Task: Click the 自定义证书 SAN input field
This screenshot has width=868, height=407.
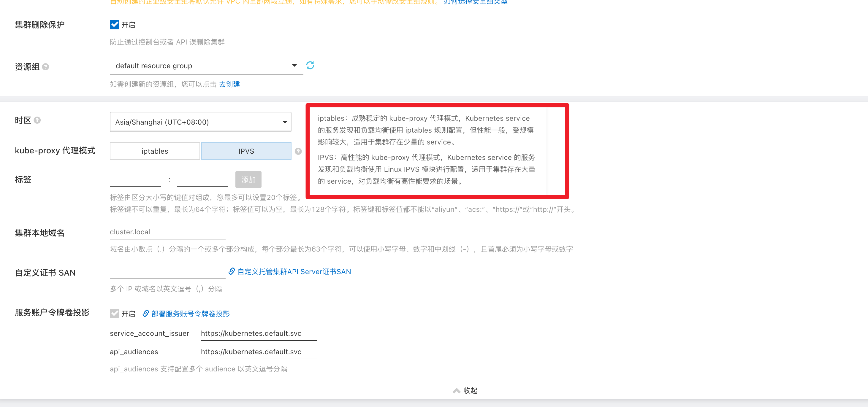Action: 167,272
